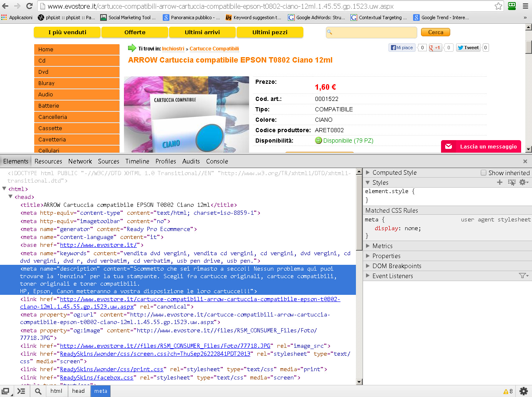Open the Cartucce Compatibili breadcrumb link
This screenshot has width=532, height=397.
point(214,49)
